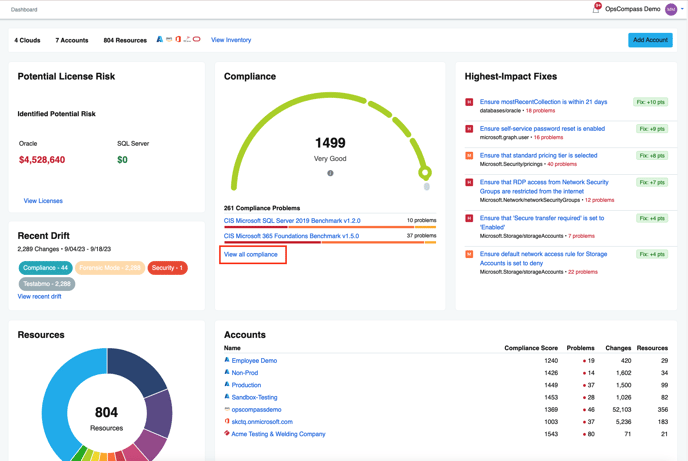Click AWS icon beside opscompassdemo
688x461 pixels.
(227, 409)
